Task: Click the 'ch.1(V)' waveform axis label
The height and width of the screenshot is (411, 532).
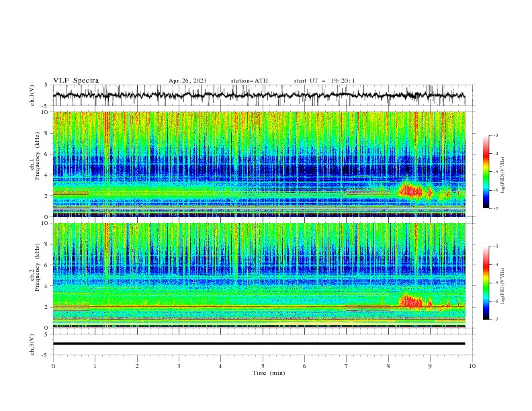Action: (x=32, y=95)
